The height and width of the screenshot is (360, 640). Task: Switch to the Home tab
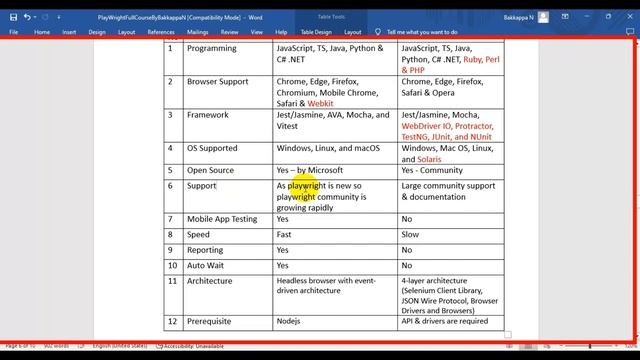(42, 32)
